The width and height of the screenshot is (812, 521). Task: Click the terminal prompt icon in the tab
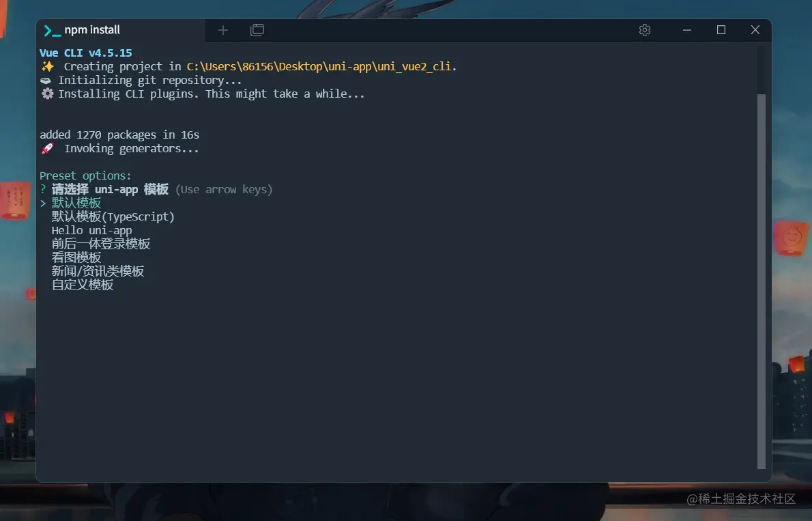[x=52, y=30]
